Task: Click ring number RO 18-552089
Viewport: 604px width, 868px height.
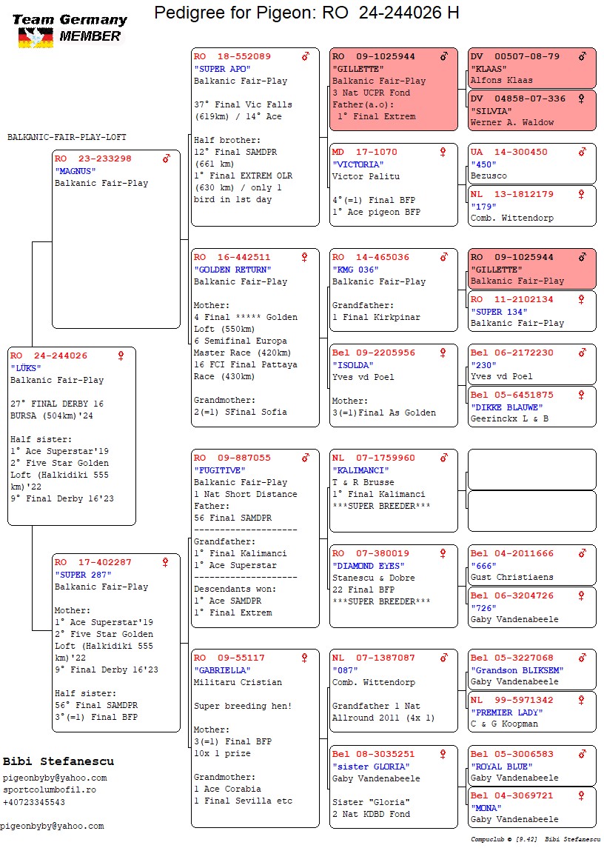Action: pyautogui.click(x=232, y=56)
